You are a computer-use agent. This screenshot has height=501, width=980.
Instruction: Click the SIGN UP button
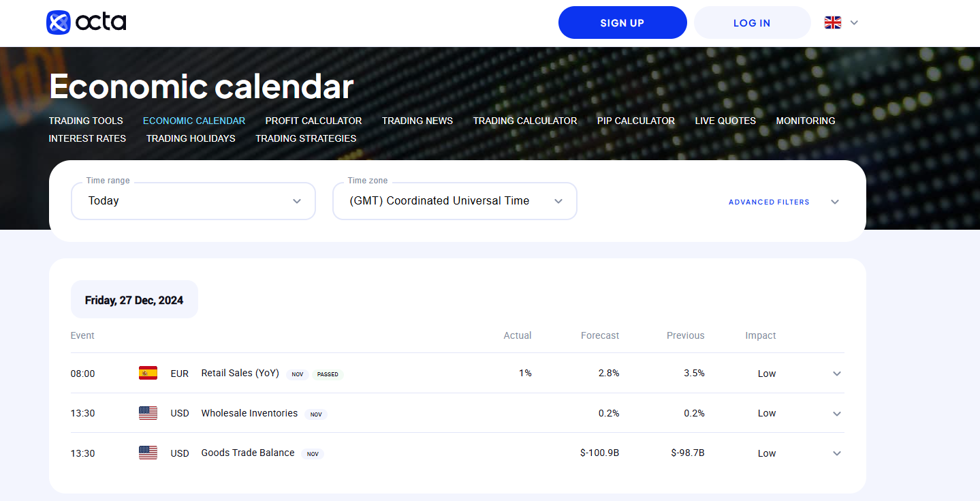pyautogui.click(x=622, y=22)
